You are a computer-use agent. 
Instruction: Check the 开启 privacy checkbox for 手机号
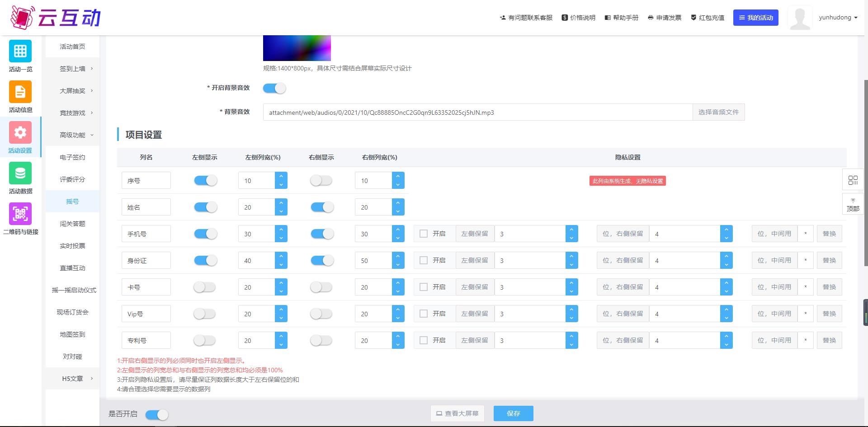pos(424,234)
